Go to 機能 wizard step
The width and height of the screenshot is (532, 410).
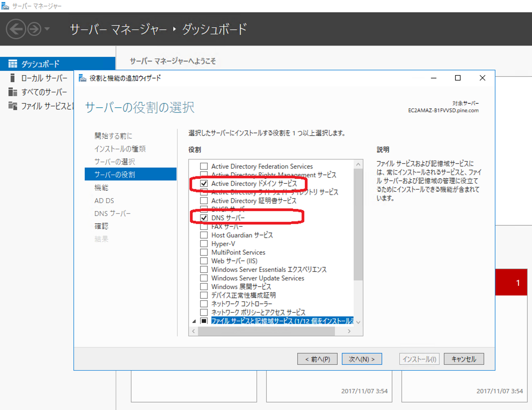101,187
